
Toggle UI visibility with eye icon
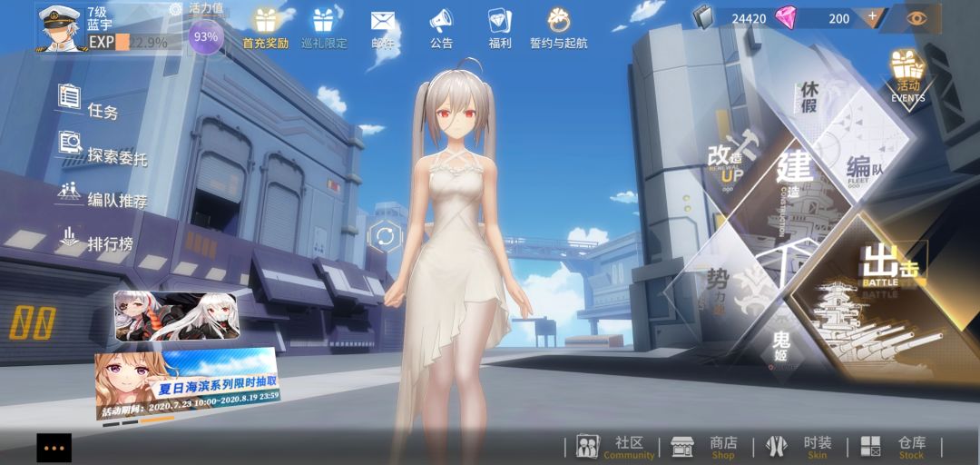coord(916,17)
